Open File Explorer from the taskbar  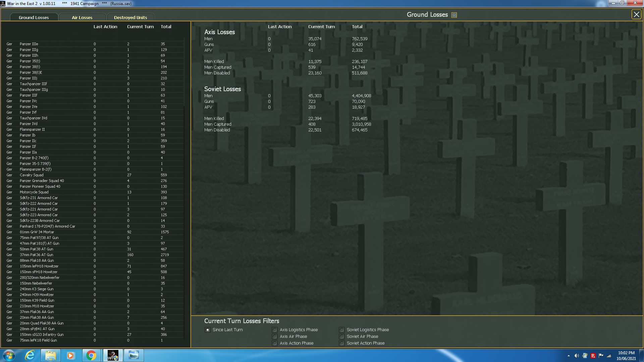(50, 355)
